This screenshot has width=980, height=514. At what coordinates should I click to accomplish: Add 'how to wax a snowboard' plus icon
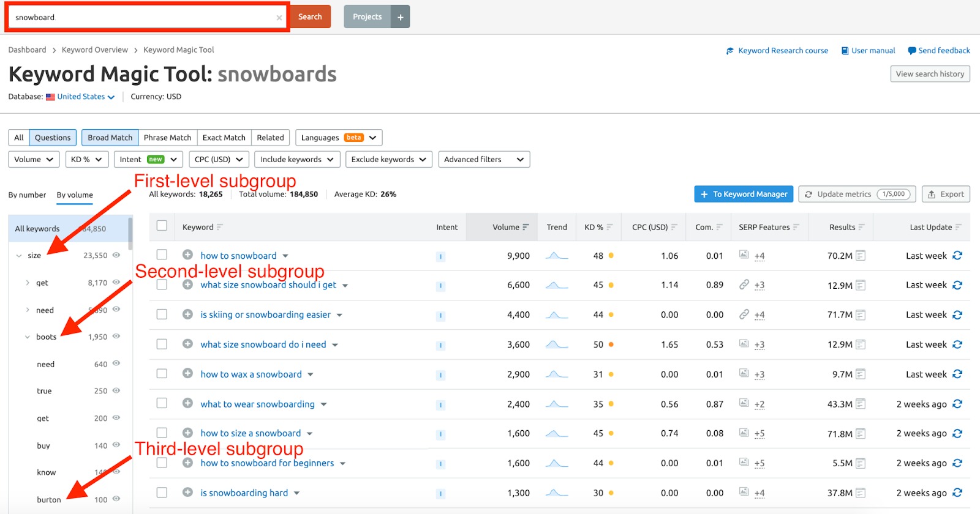188,373
